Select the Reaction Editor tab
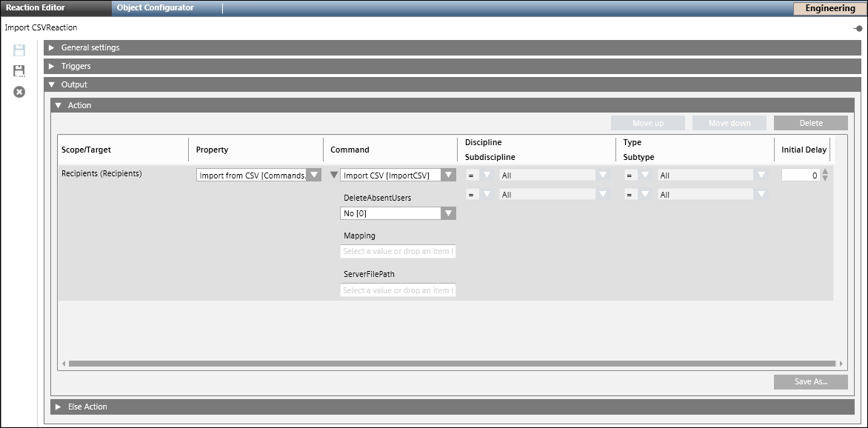Image resolution: width=868 pixels, height=428 pixels. click(x=36, y=8)
